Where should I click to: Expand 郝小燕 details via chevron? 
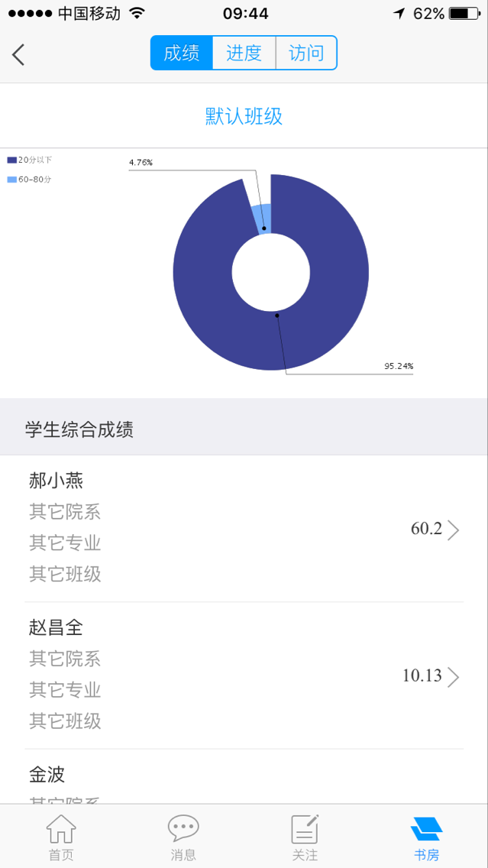coord(454,530)
